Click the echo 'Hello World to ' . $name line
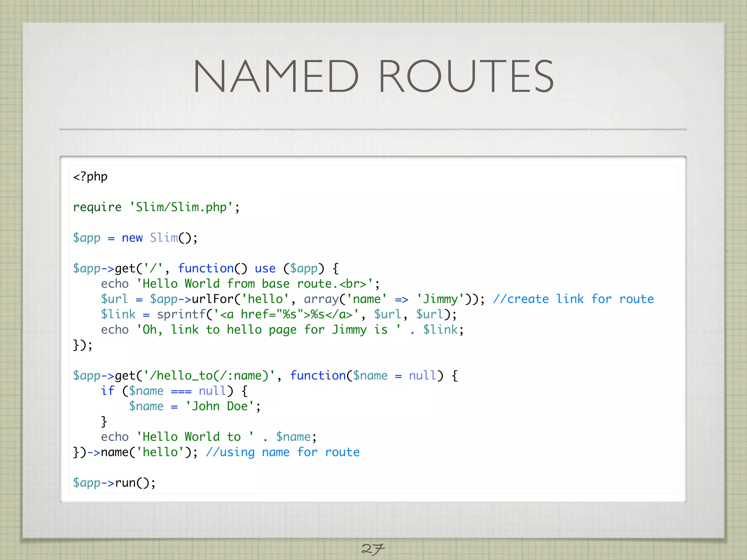The image size is (747, 560). click(x=209, y=437)
